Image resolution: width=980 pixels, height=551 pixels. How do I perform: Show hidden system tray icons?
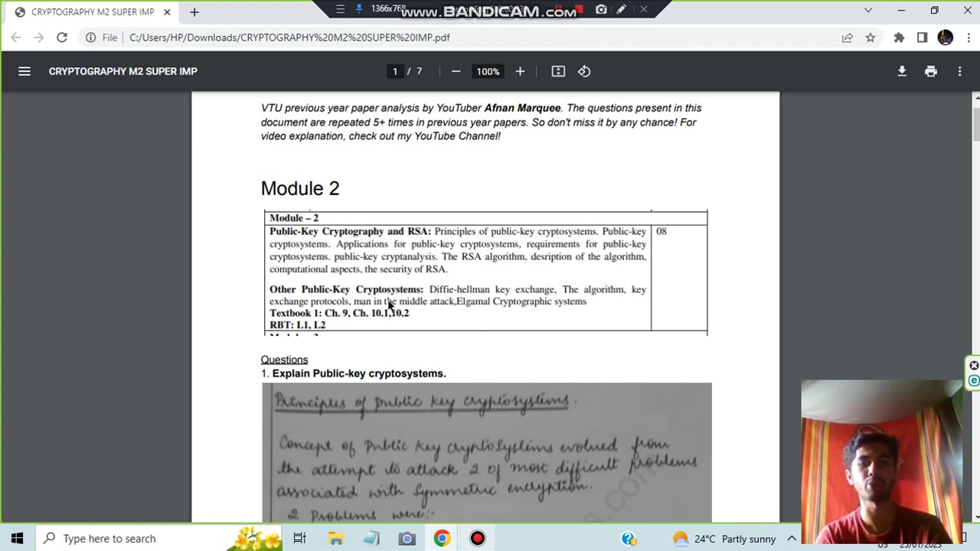[792, 538]
